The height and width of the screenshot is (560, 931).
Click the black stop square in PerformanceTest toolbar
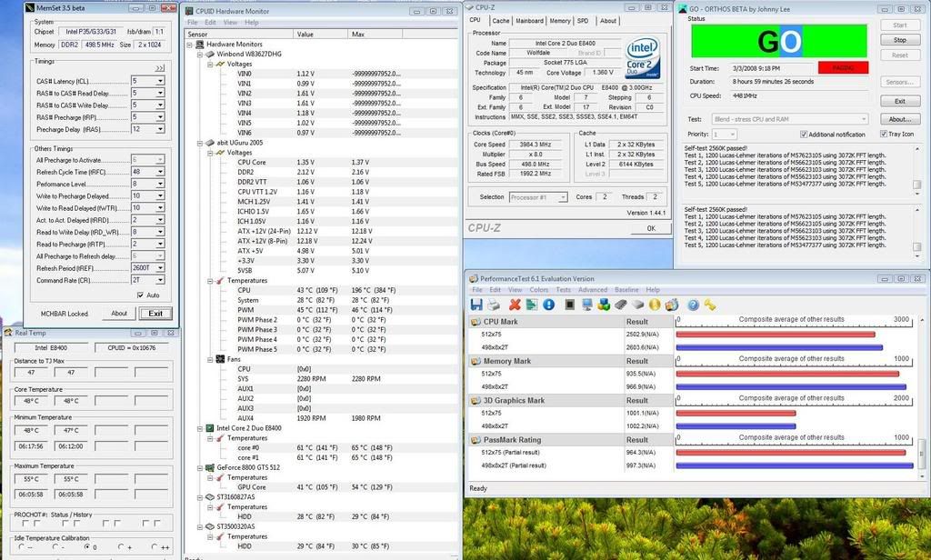click(x=569, y=305)
